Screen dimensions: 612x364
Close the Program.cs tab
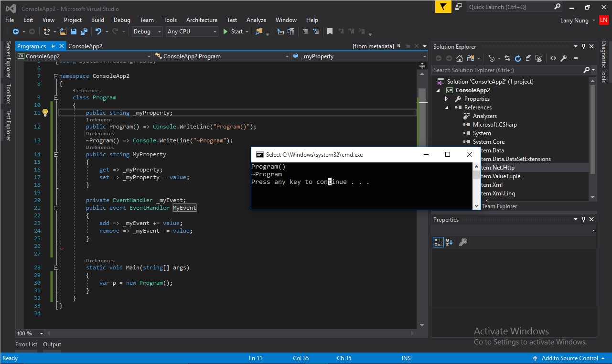[x=62, y=46]
